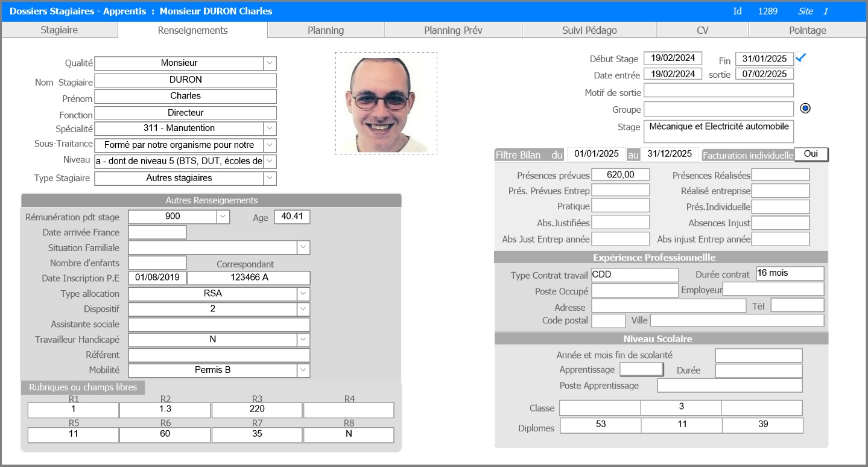Click the Début Stage date field
The image size is (868, 467).
tap(673, 59)
